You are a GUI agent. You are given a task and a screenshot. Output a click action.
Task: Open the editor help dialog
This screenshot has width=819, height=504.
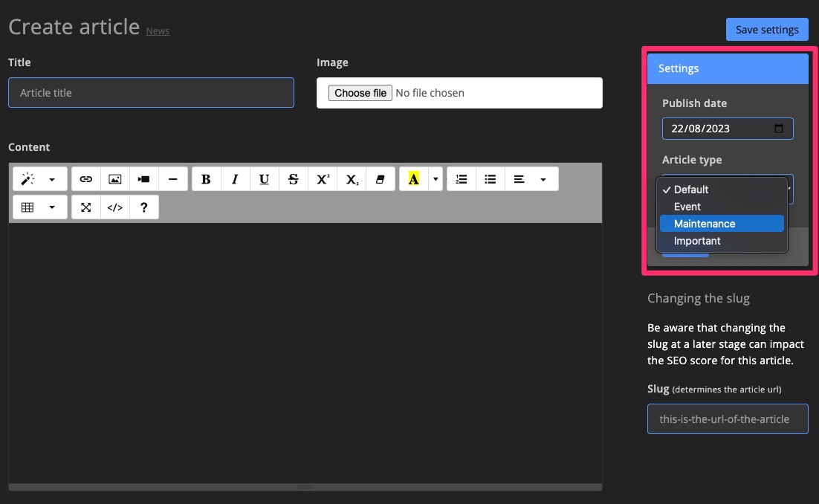143,207
